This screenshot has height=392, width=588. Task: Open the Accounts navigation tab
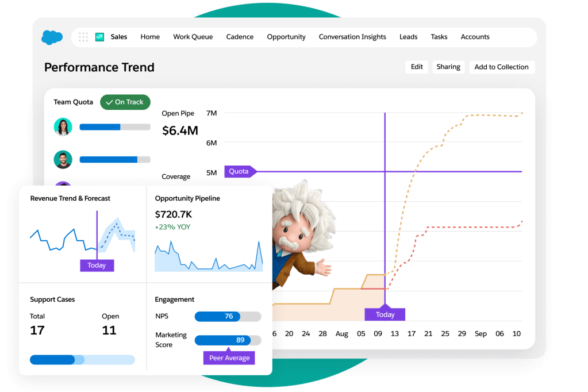coord(475,37)
